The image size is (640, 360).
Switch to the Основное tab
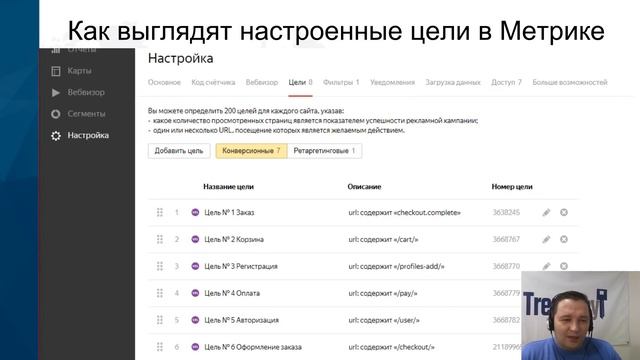pos(164,82)
